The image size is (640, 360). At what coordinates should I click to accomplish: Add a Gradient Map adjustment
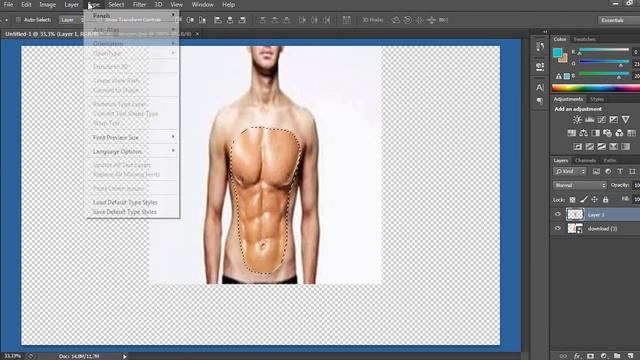click(625, 146)
